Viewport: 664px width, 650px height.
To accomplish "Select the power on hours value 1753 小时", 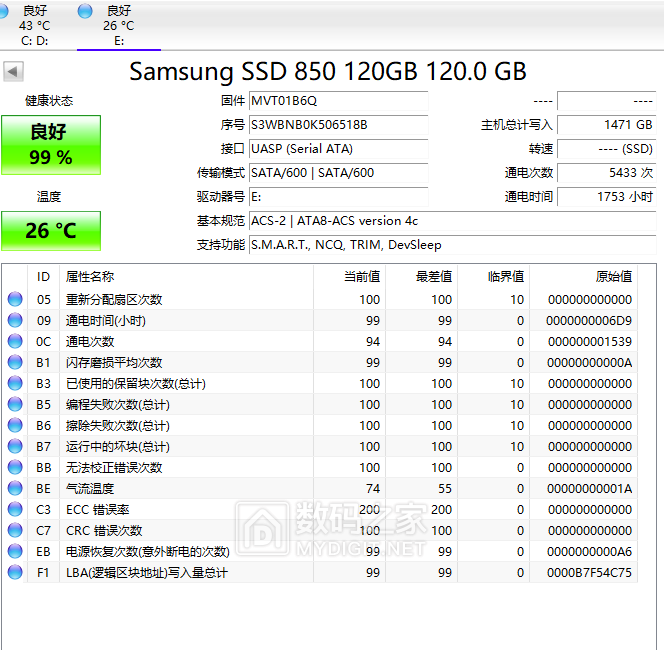I will point(606,196).
